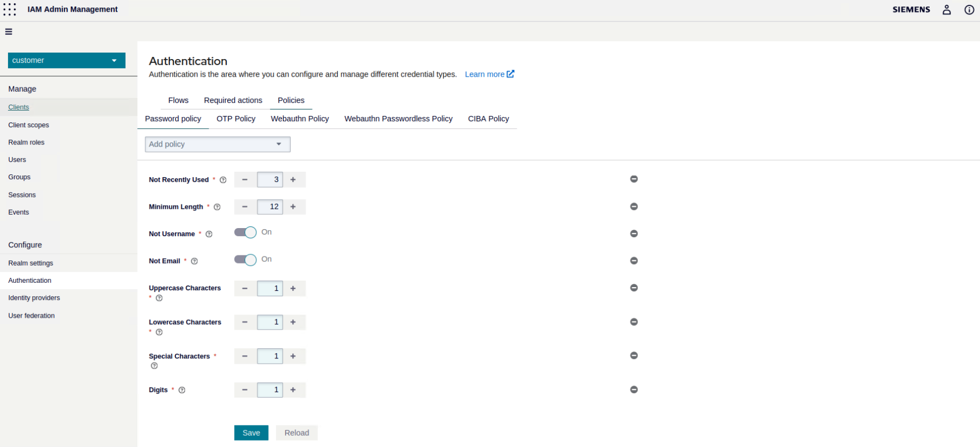
Task: Expand the Add policy dropdown
Action: coord(217,144)
